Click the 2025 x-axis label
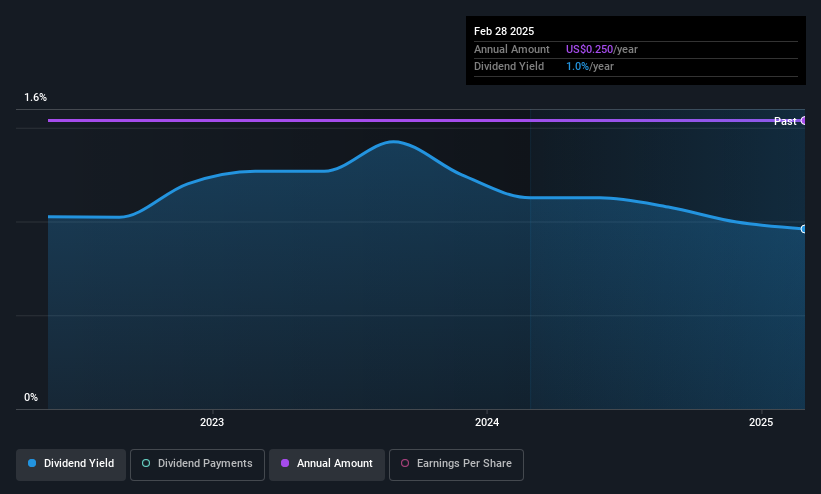 point(761,422)
